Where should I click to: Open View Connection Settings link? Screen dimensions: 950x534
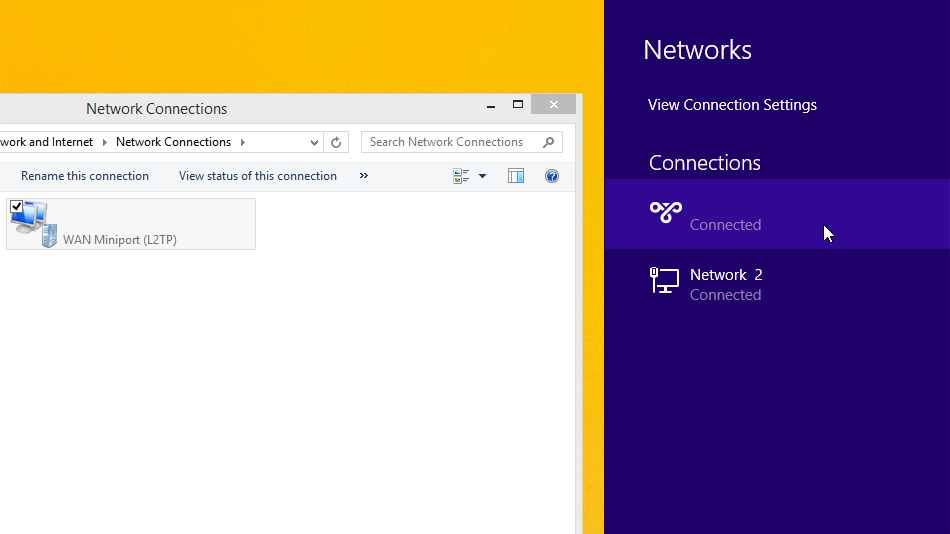732,105
